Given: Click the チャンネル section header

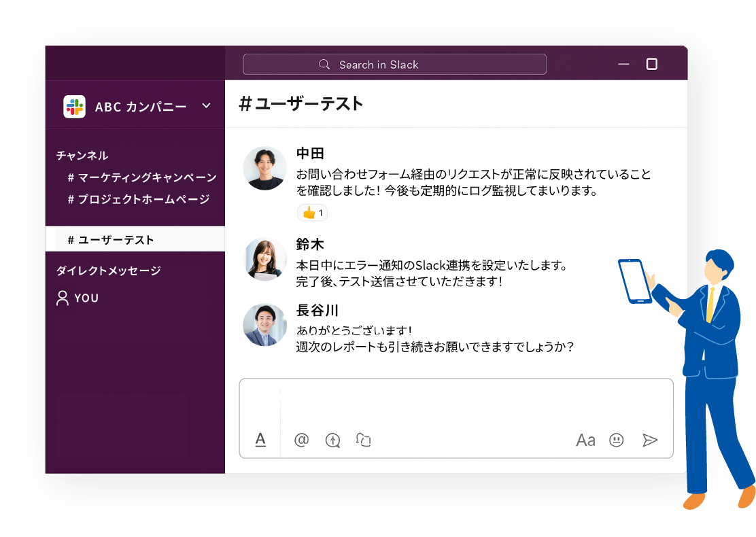Looking at the screenshot, I should [82, 155].
